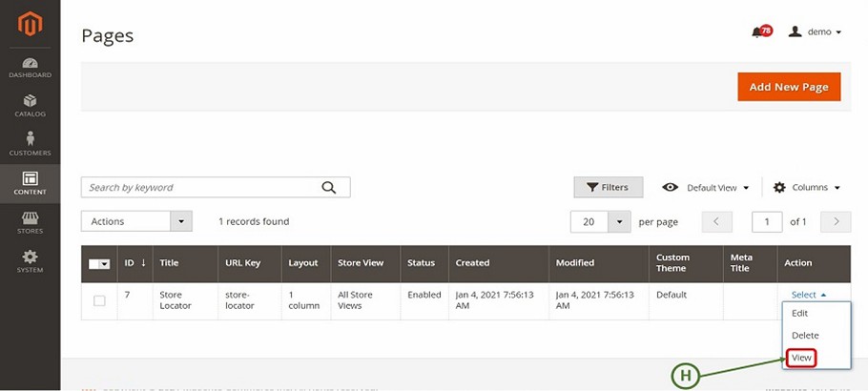Sort by the Custom Theme column header
This screenshot has height=391, width=868.
[686, 263]
